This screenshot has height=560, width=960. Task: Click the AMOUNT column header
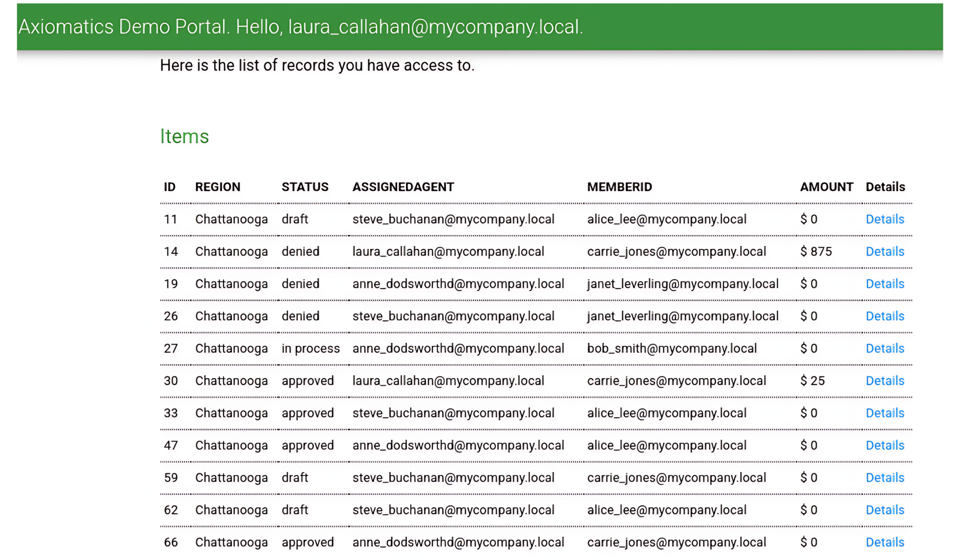(826, 187)
